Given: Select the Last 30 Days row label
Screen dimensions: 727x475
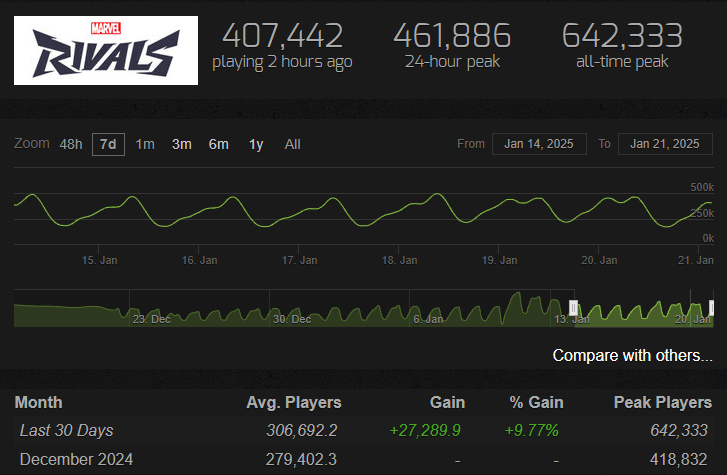Looking at the screenshot, I should point(66,430).
